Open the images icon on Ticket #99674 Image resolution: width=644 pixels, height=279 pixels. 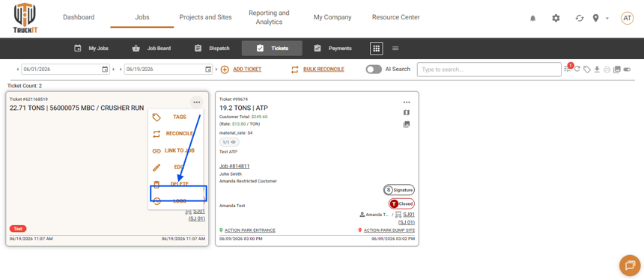(x=407, y=124)
